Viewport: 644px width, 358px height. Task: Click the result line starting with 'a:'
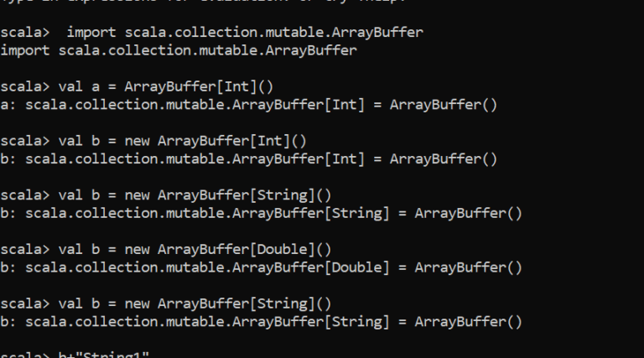249,105
